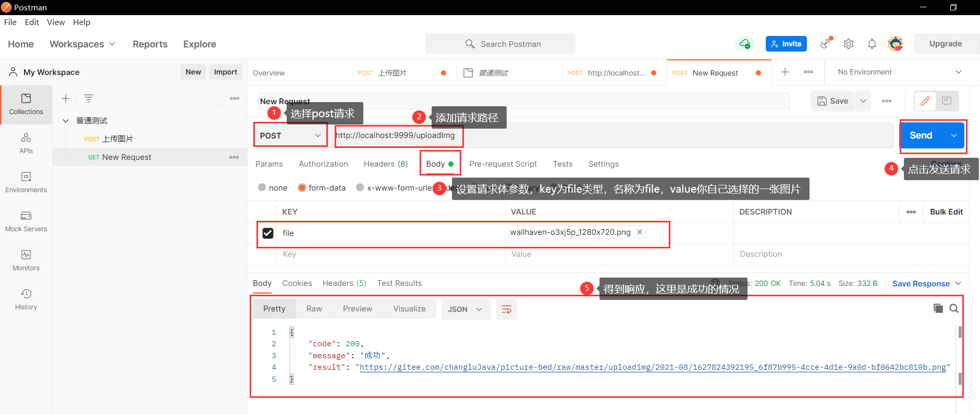The height and width of the screenshot is (414, 980).
Task: Select the x-www-form-urlencoded body type
Action: (x=360, y=187)
